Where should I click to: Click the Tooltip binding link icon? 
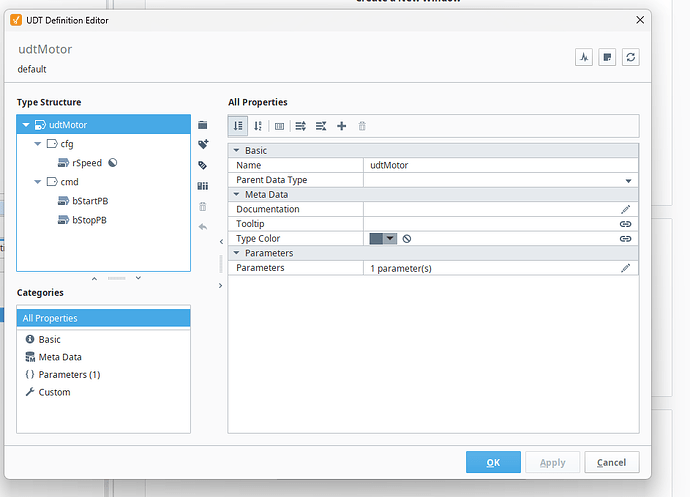pyautogui.click(x=625, y=224)
